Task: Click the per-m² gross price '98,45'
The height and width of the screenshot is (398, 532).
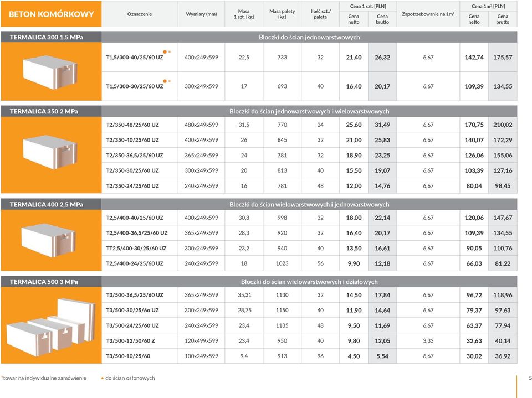Action: pos(503,186)
